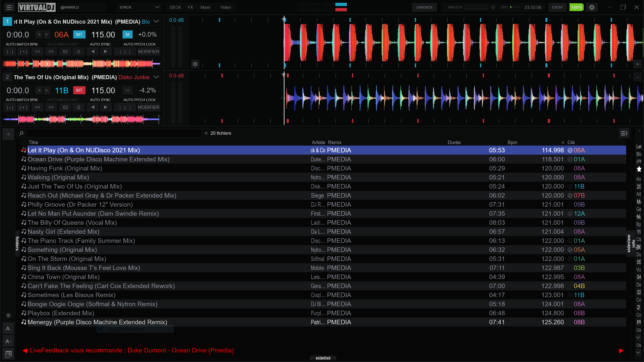644x362 pixels.
Task: Zoom out waveform with minus icon
Action: point(637,77)
